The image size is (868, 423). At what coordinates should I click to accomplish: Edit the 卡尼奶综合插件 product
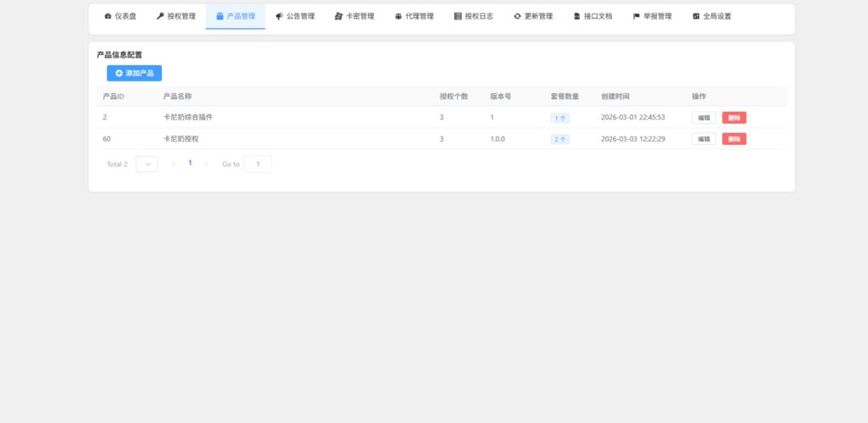pos(704,118)
